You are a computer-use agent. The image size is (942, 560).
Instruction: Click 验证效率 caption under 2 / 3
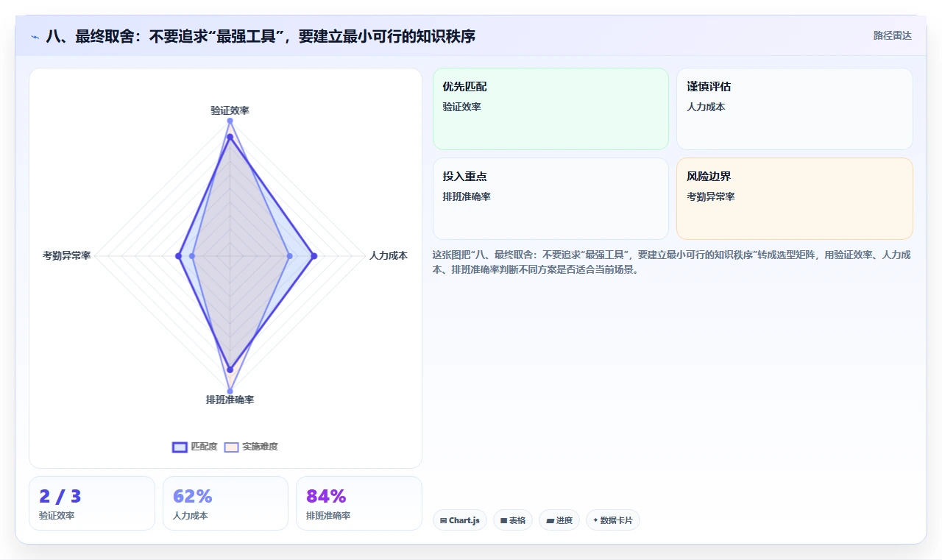click(x=57, y=516)
